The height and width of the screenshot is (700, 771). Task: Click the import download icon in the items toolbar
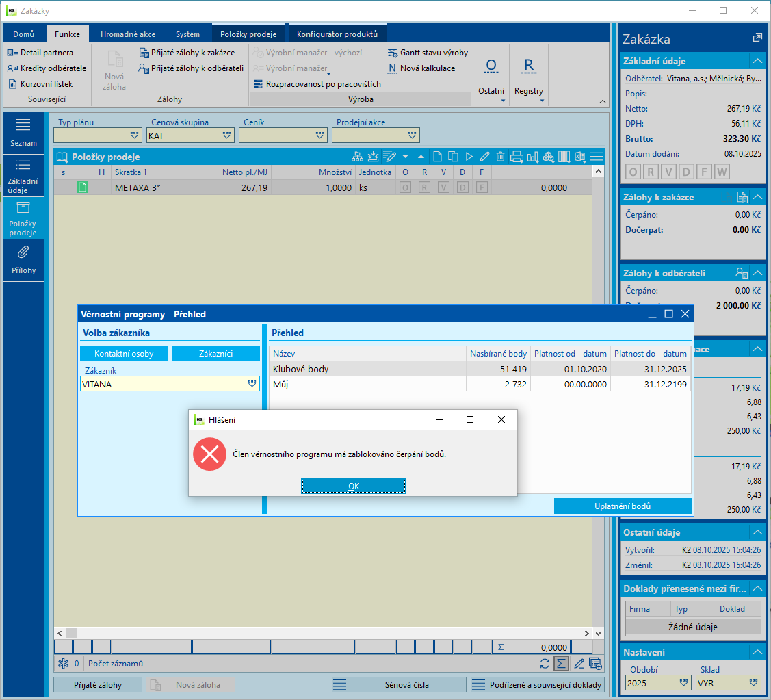click(x=374, y=157)
